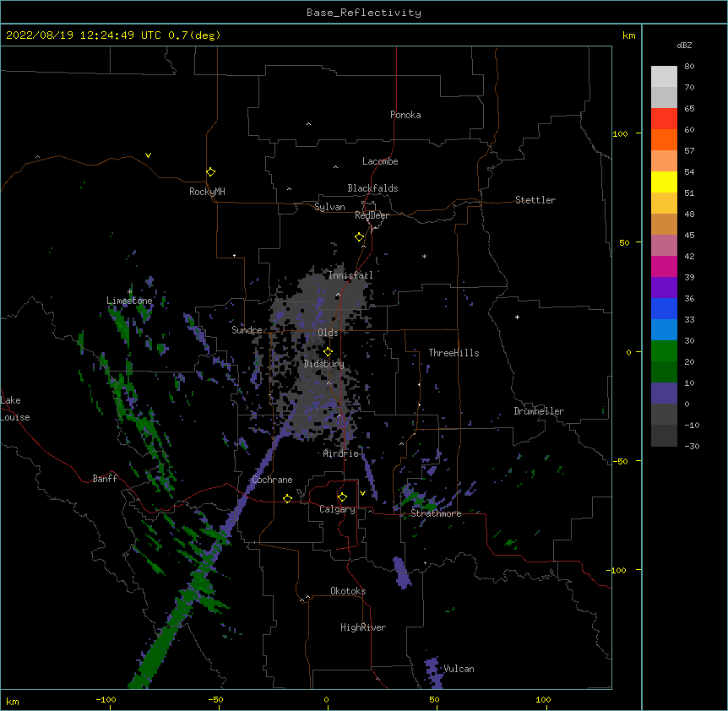Click the Sylvan label

(329, 207)
